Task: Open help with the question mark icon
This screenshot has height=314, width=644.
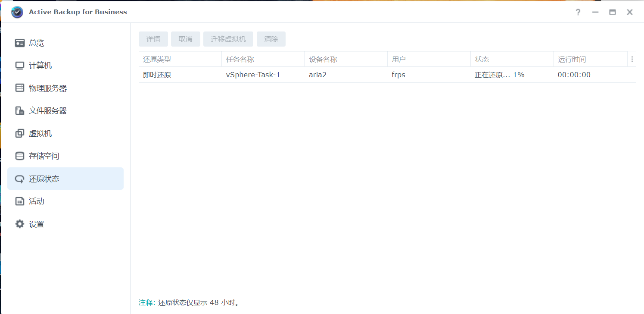Action: pyautogui.click(x=578, y=12)
